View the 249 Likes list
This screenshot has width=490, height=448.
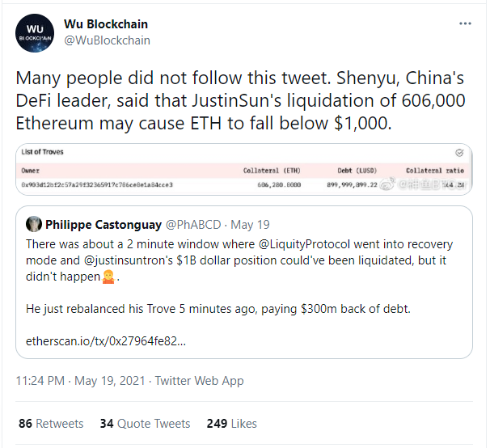tap(231, 424)
